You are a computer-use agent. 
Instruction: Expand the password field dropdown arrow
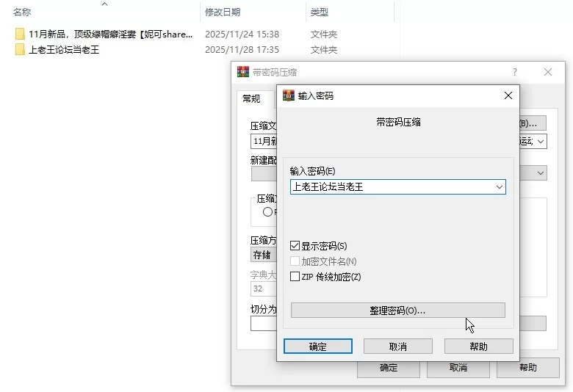point(500,187)
